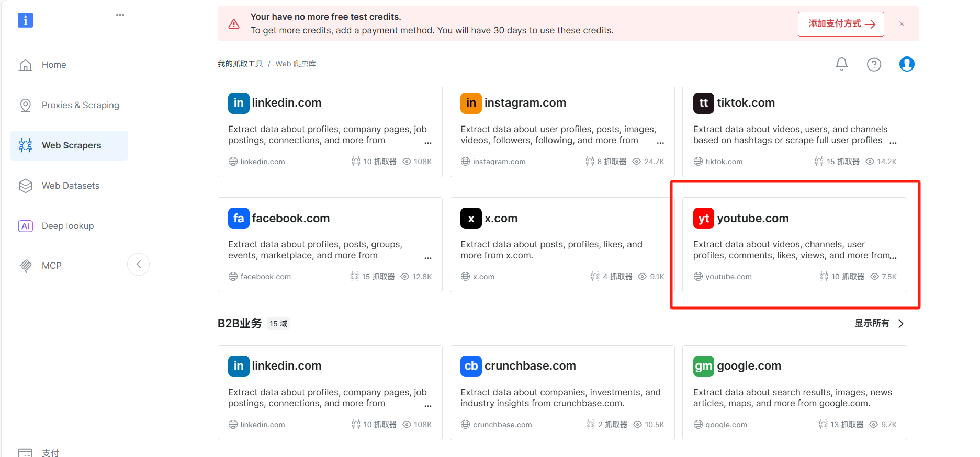Click the 24.7K views on instagram.com card
This screenshot has height=457, width=980.
648,162
